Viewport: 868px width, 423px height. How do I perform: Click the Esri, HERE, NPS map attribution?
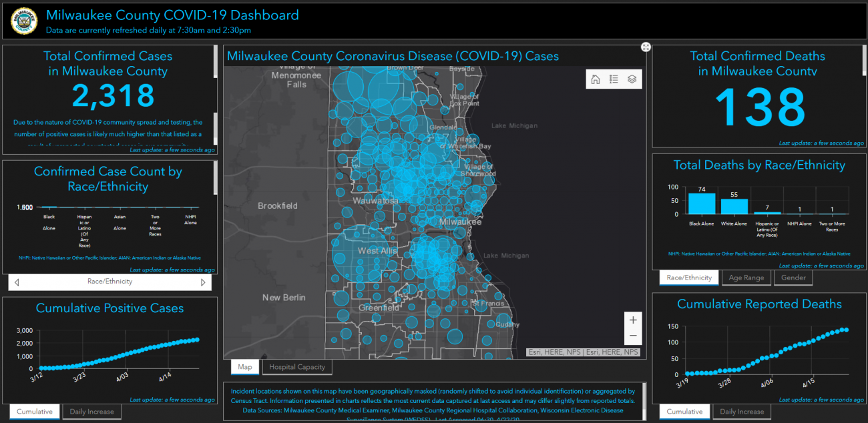(584, 352)
